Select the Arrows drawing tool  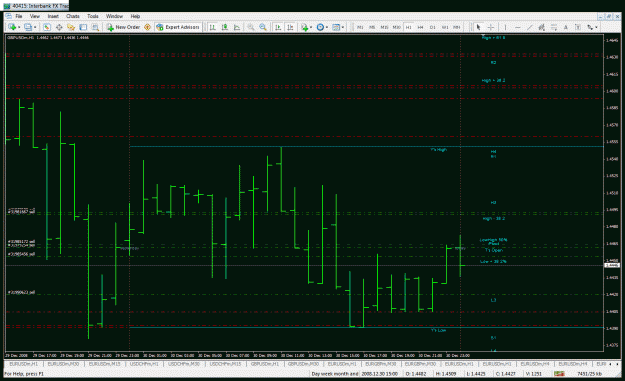[x=590, y=27]
